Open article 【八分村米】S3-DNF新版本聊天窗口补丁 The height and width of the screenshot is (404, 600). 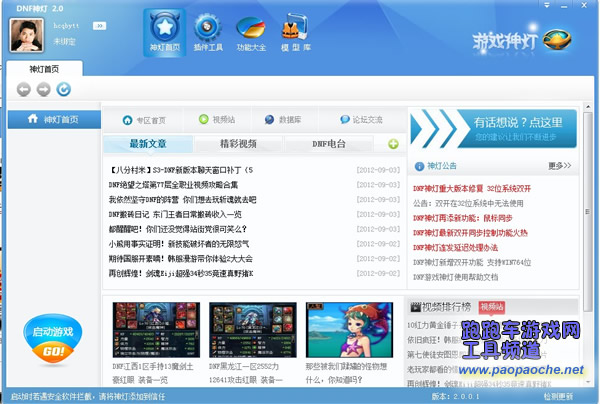(x=181, y=170)
